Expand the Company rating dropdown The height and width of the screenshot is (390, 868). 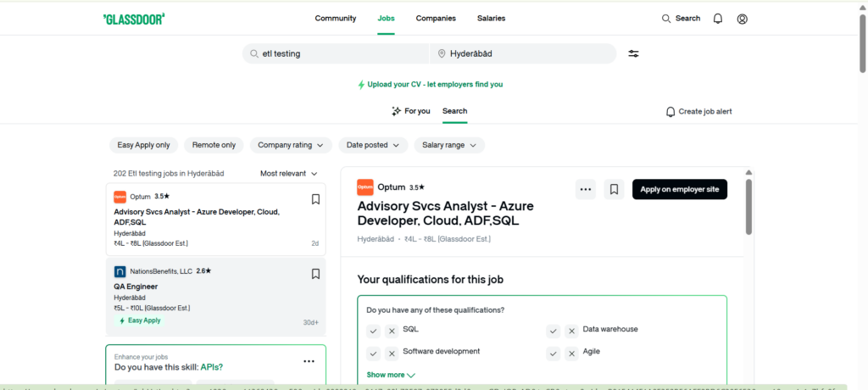(290, 145)
